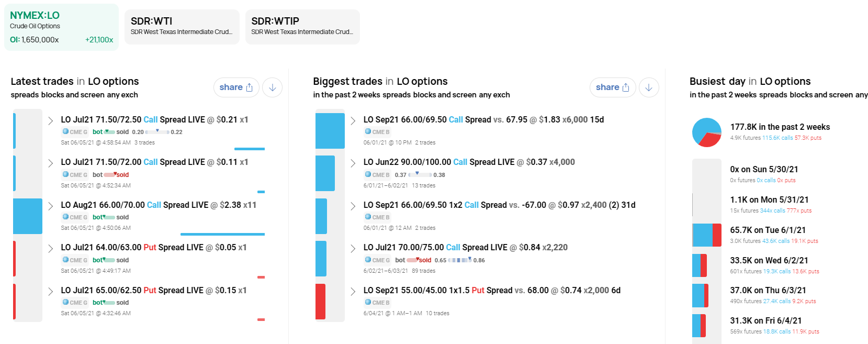Download Latest trades via arrow icon
The image size is (868, 344).
coord(273,87)
